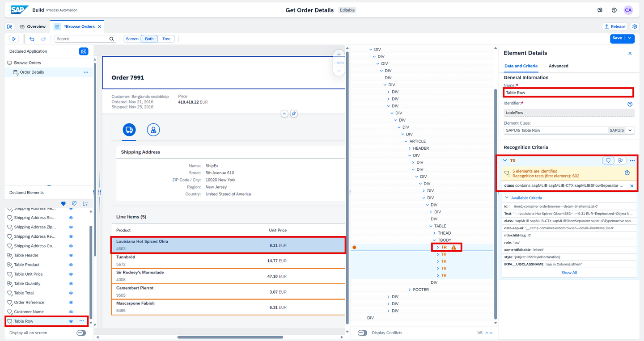Switch to the Tree view mode

tap(166, 39)
